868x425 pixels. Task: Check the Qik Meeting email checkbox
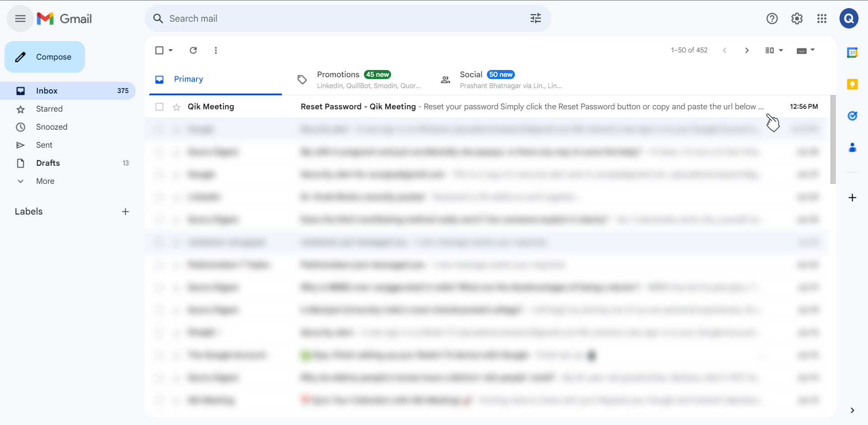[x=159, y=107]
